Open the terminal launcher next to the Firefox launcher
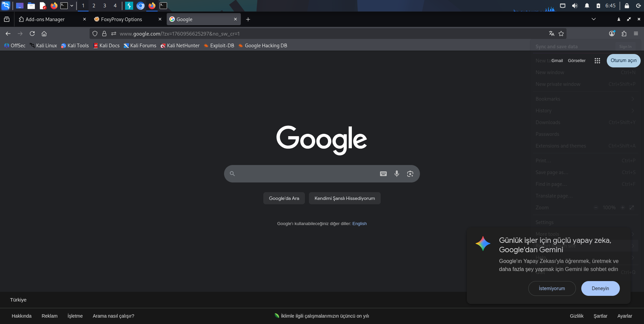This screenshot has height=324, width=644. click(x=64, y=6)
